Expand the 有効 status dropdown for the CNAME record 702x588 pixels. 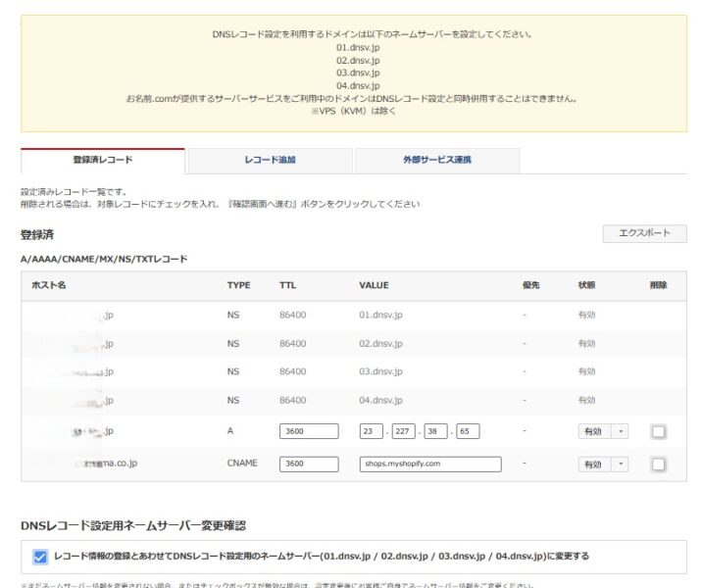coord(603,465)
